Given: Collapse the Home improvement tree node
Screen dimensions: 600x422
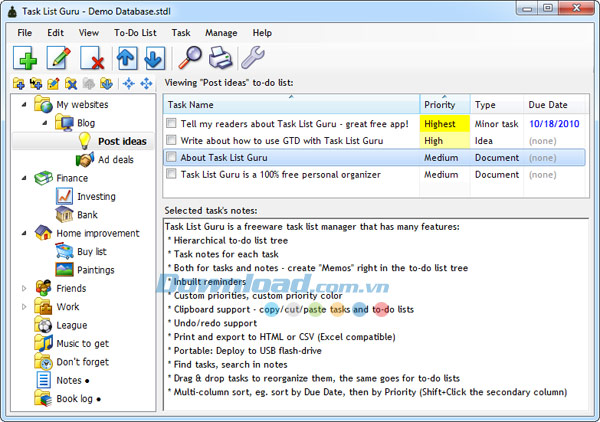Looking at the screenshot, I should tap(24, 233).
